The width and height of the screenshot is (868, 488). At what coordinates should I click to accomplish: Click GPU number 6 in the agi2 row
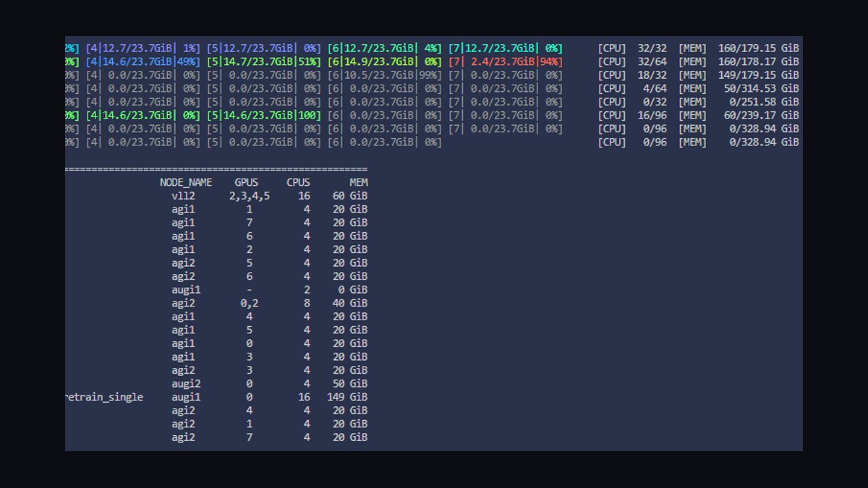[x=250, y=276]
